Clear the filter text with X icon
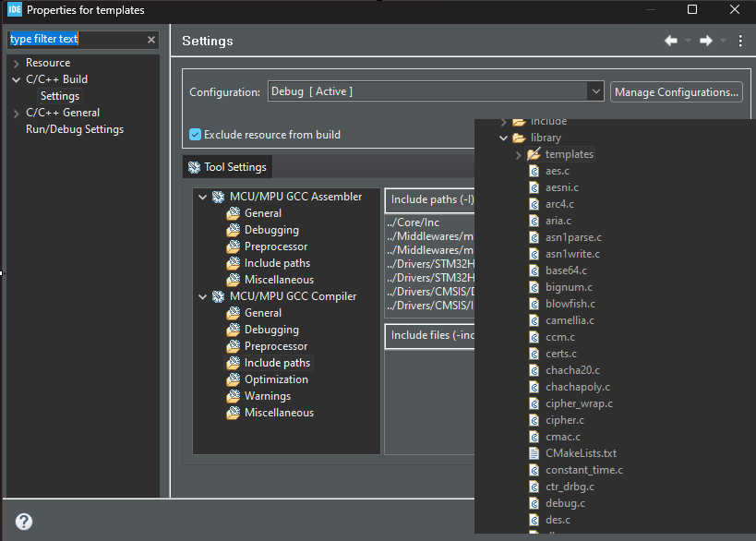Viewport: 756px width, 541px height. (151, 40)
